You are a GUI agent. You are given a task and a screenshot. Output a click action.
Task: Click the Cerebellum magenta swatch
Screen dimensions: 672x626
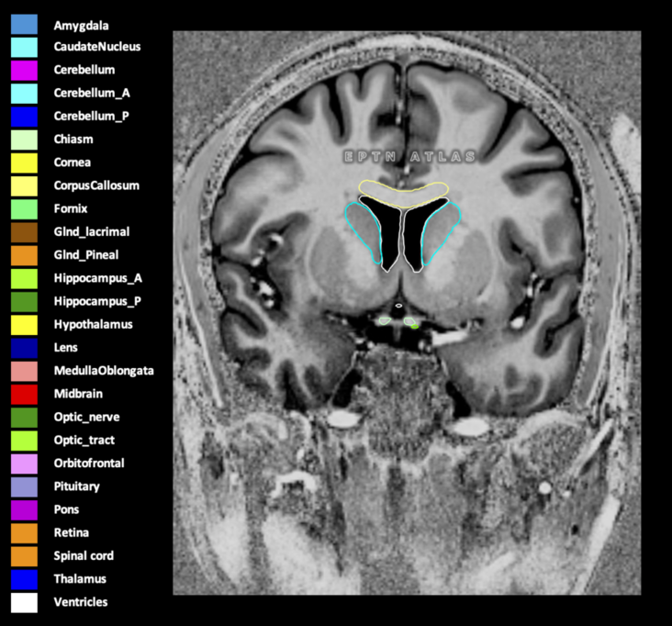[x=24, y=71]
